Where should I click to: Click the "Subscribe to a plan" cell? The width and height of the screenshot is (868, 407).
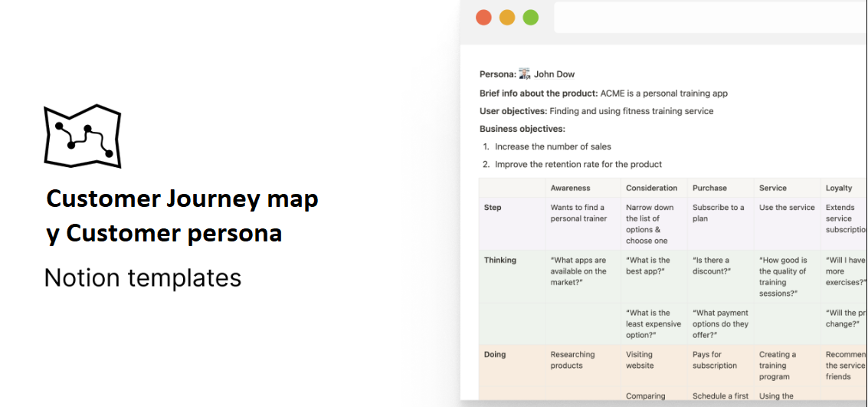point(720,223)
